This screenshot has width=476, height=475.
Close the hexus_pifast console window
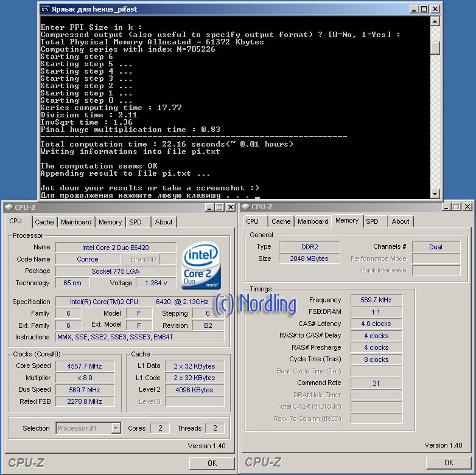click(435, 9)
